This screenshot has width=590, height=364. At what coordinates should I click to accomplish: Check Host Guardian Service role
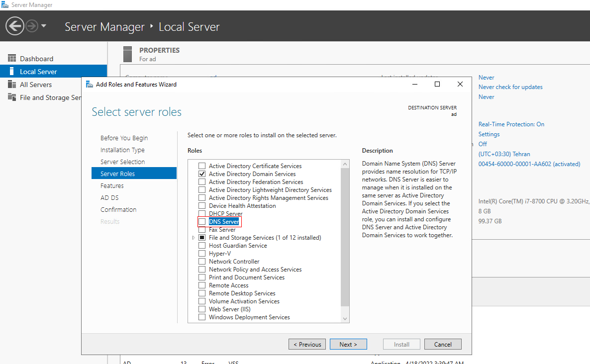(x=202, y=246)
